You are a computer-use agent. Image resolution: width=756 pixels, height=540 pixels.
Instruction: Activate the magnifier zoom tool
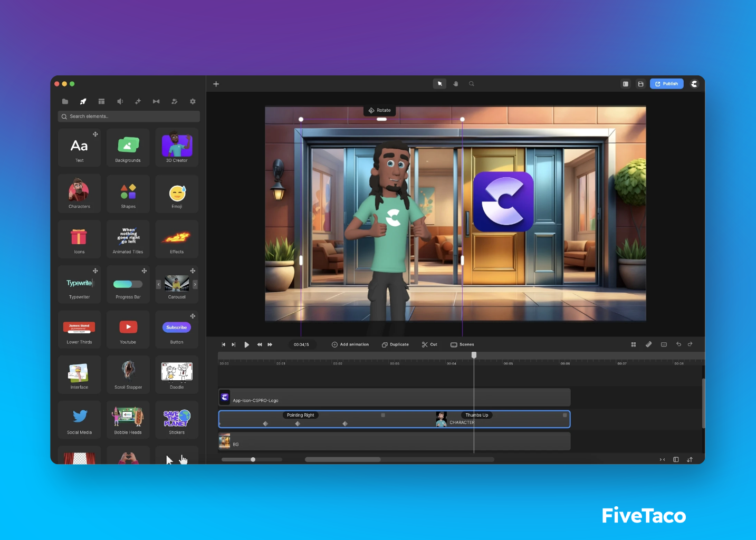tap(472, 84)
